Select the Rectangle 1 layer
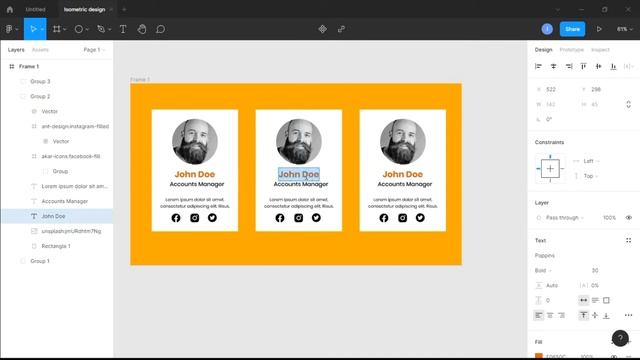This screenshot has width=640, height=360. 57,246
